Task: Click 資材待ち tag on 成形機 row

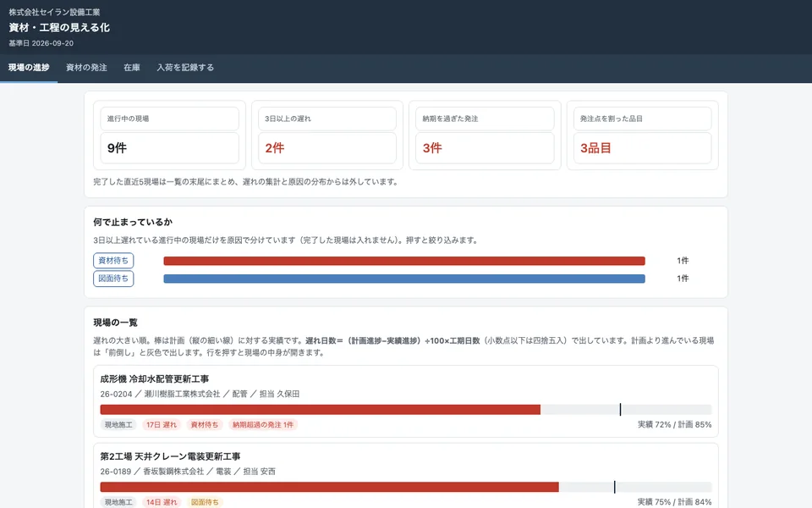Action: (205, 424)
